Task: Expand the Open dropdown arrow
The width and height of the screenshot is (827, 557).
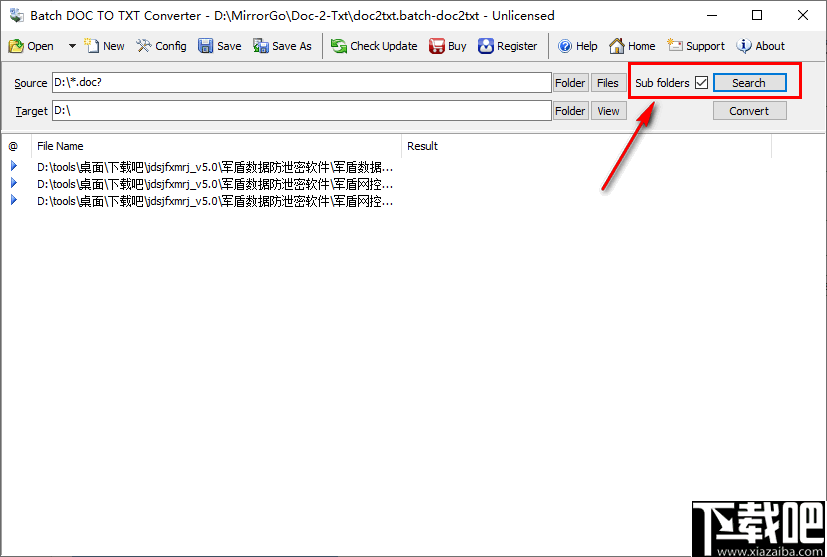Action: click(x=72, y=46)
